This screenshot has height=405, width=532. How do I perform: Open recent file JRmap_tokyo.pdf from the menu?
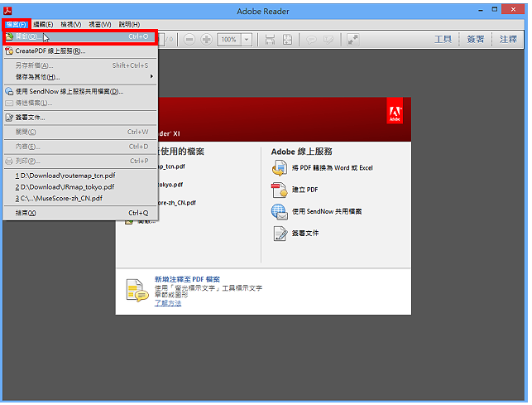(x=80, y=187)
